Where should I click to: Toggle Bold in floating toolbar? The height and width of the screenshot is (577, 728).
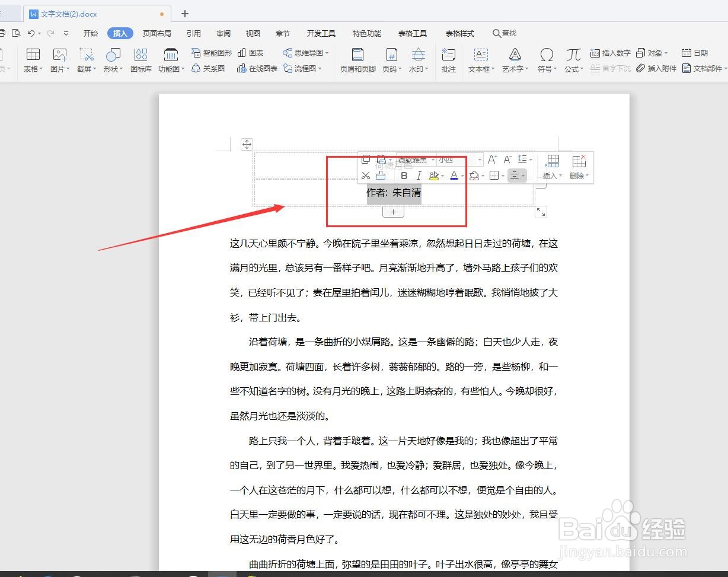404,176
